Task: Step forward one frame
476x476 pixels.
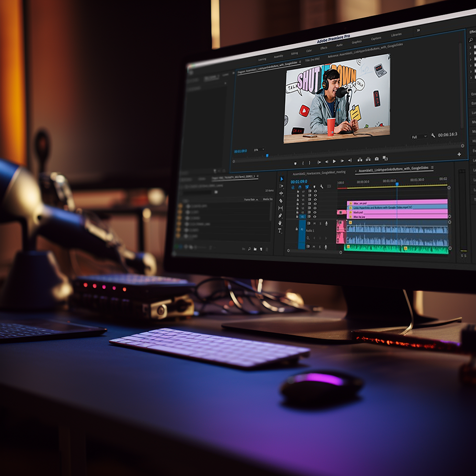Action: 342,161
